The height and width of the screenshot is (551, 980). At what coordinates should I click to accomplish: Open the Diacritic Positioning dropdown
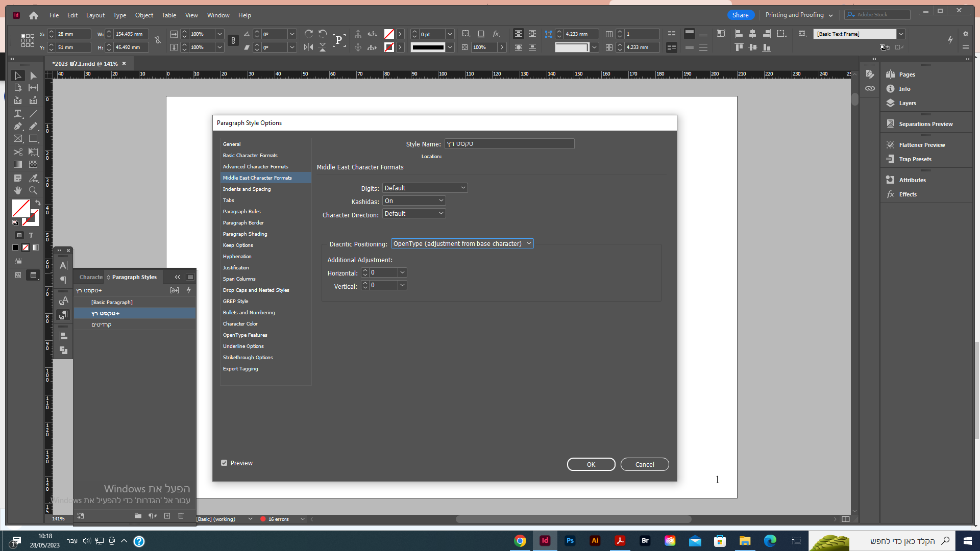tap(462, 244)
